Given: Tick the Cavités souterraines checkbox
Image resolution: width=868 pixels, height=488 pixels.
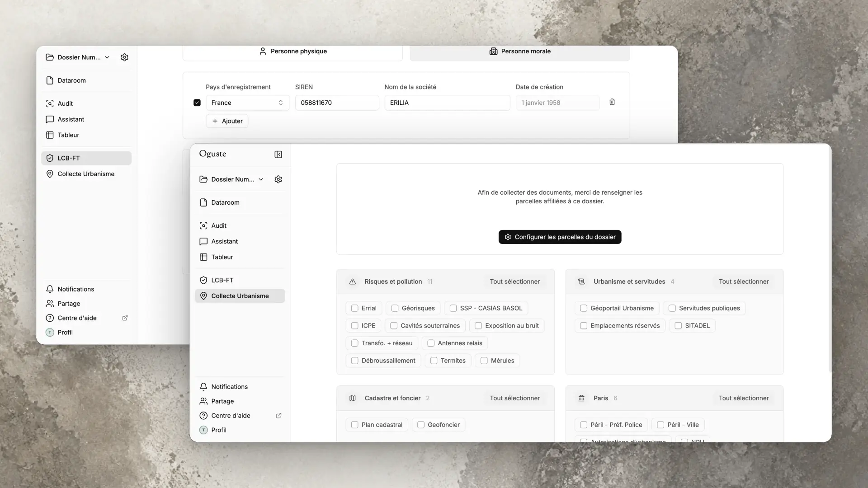Looking at the screenshot, I should (394, 326).
